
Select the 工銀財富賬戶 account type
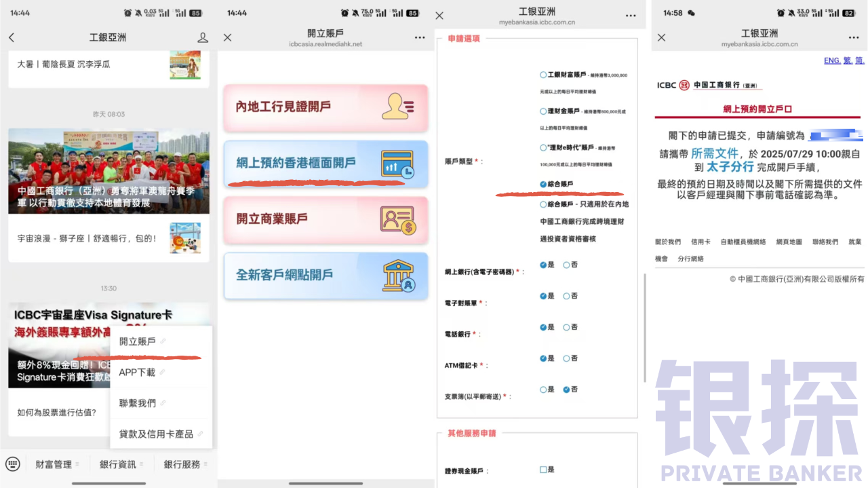pos(543,75)
